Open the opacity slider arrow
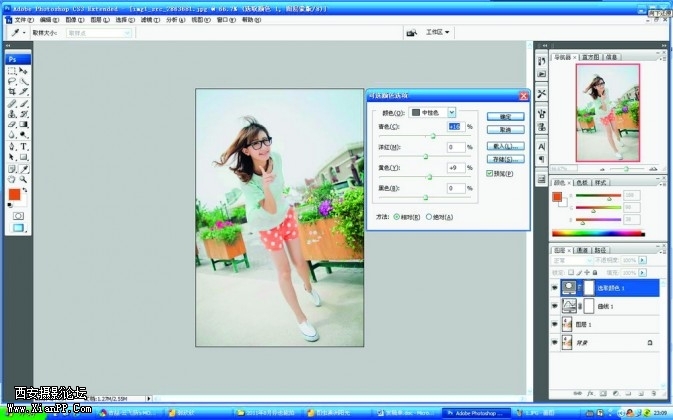 point(643,260)
